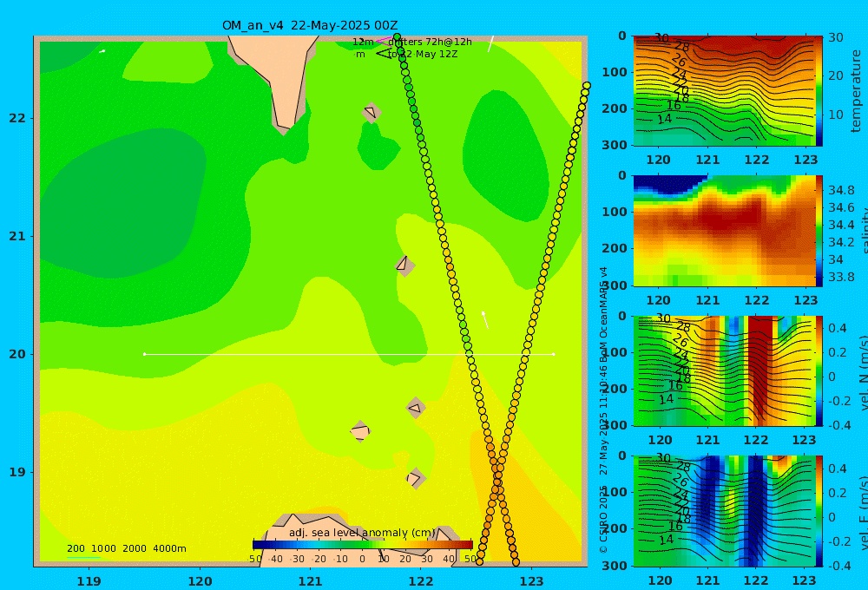Select the 'drifters 72h@12h' legend text
868x590 pixels.
[430, 42]
